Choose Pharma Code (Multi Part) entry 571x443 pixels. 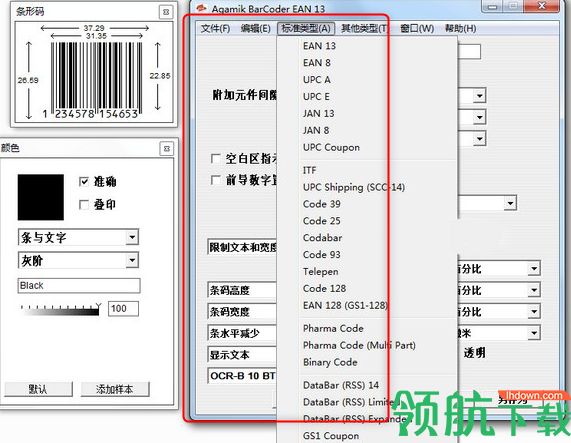pyautogui.click(x=359, y=345)
